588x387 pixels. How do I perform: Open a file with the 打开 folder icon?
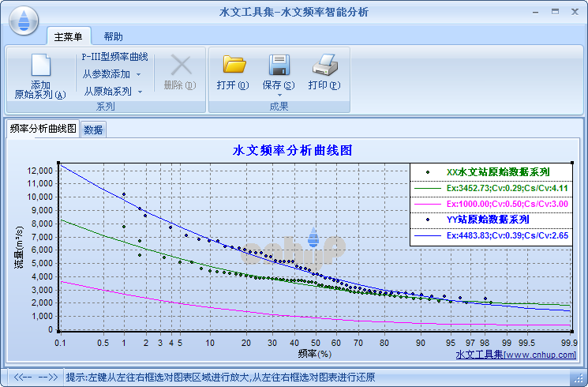click(233, 66)
